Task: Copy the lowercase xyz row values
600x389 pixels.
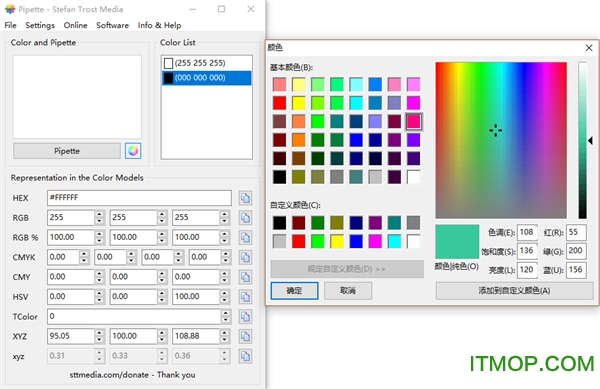Action: [x=245, y=356]
